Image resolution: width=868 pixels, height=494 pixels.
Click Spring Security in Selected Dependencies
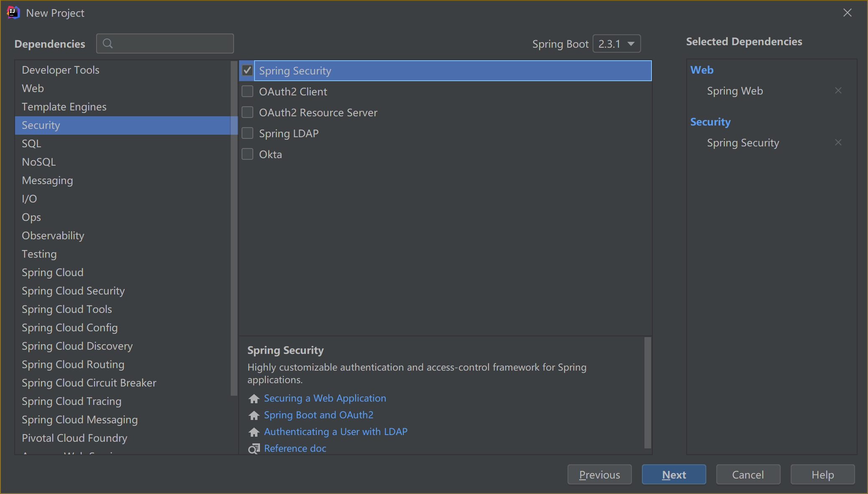743,143
